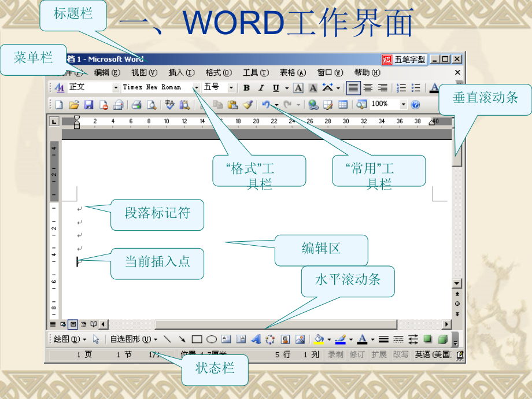
Task: Click the Insert Table icon
Action: tap(343, 105)
